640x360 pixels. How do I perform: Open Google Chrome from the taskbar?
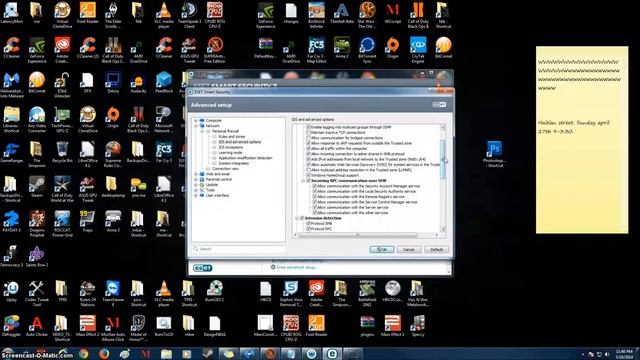tap(84, 354)
